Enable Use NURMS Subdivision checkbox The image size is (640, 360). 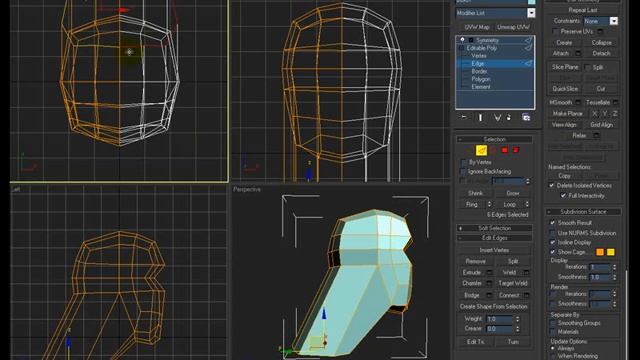point(553,233)
